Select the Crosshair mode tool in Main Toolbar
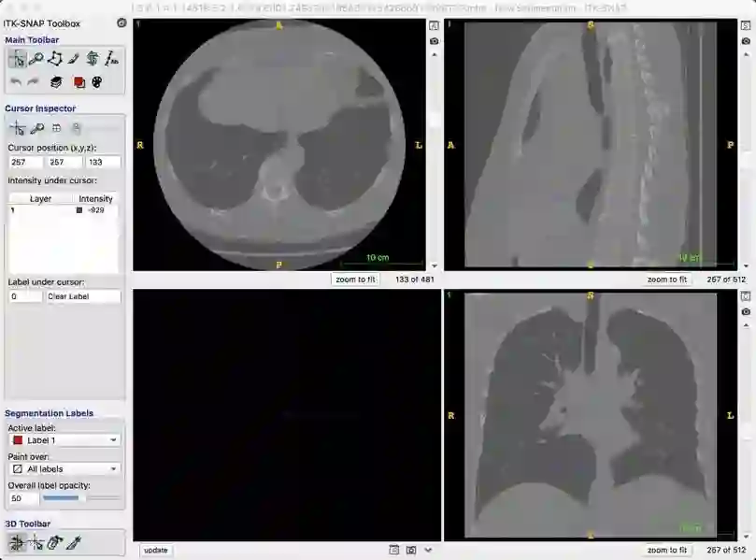756x560 pixels. click(18, 59)
